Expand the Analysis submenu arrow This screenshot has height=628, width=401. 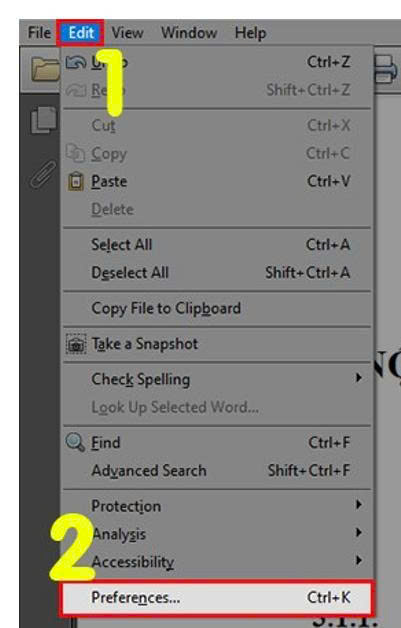tap(359, 532)
